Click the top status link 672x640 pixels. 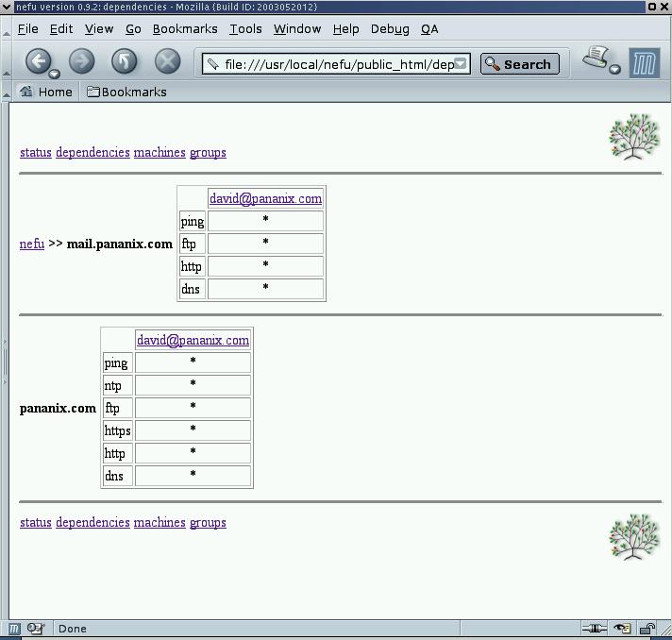pyautogui.click(x=36, y=152)
